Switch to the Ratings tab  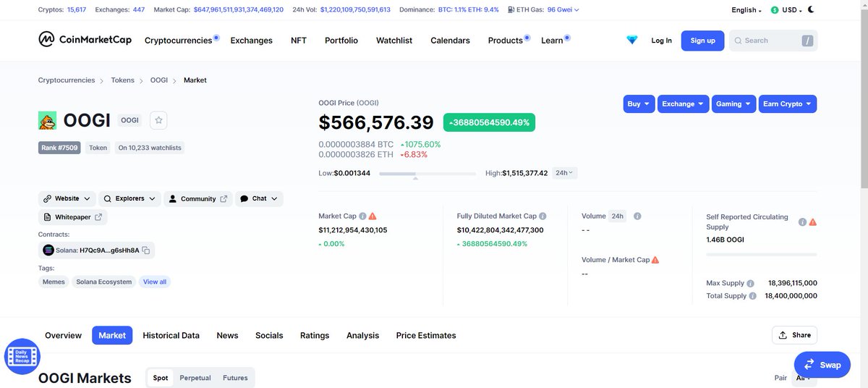[315, 335]
